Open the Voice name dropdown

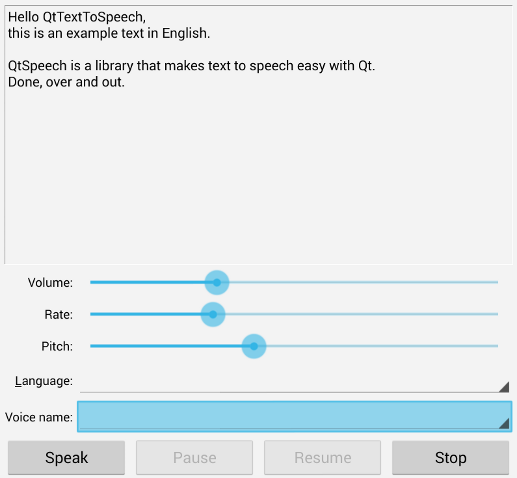[295, 417]
